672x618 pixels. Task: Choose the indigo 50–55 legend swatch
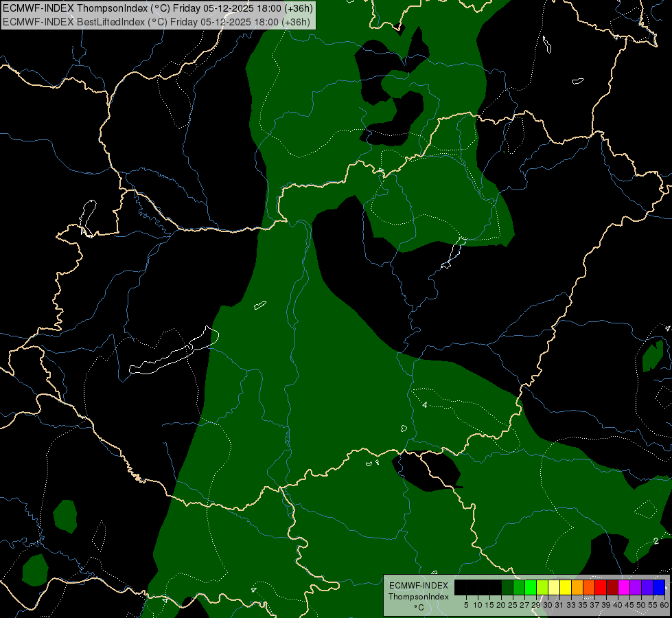tap(647, 587)
